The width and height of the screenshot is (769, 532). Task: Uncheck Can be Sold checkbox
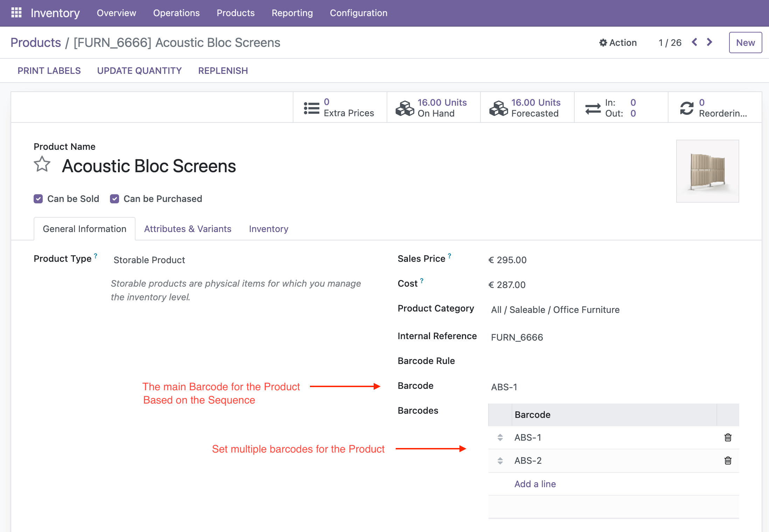coord(38,199)
